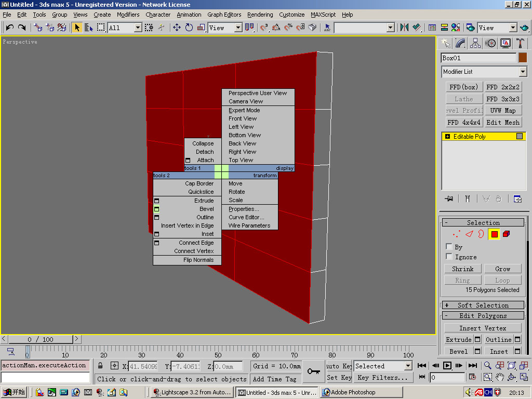Open the Rendering menu
The width and height of the screenshot is (532, 399).
coord(260,15)
